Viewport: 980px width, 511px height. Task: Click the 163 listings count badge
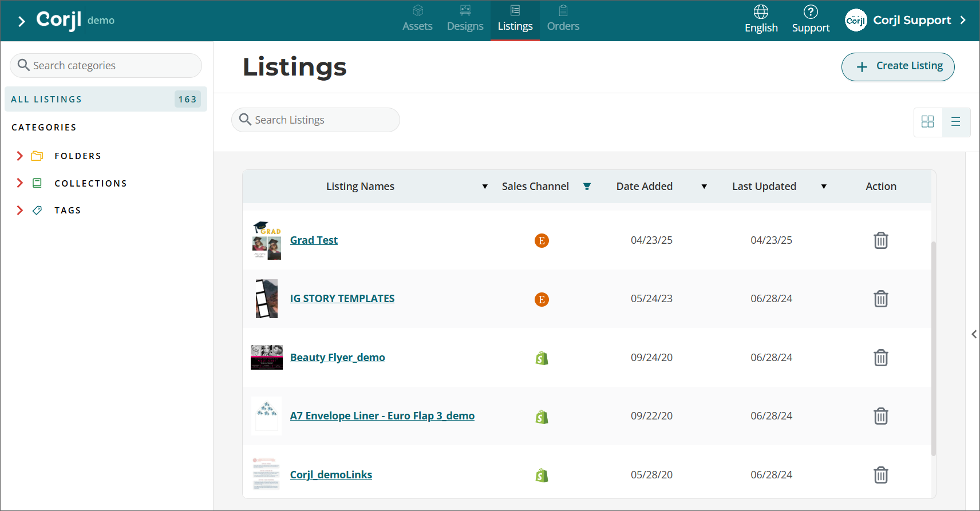(x=188, y=99)
